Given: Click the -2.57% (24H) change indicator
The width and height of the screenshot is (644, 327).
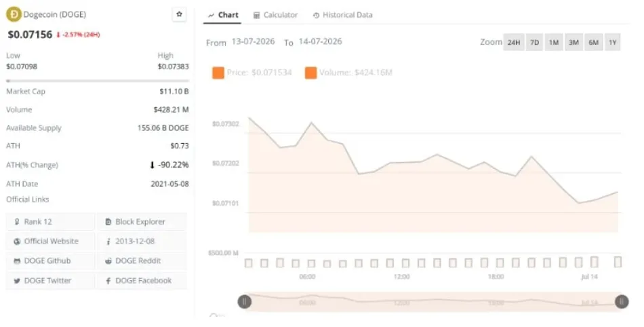Looking at the screenshot, I should click(78, 35).
